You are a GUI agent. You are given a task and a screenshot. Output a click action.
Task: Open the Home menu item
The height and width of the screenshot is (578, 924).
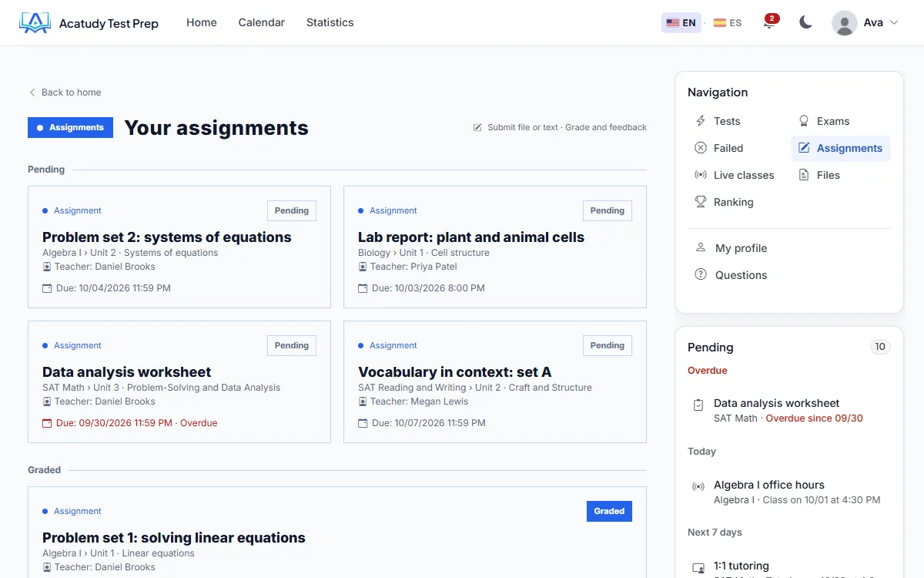click(202, 22)
